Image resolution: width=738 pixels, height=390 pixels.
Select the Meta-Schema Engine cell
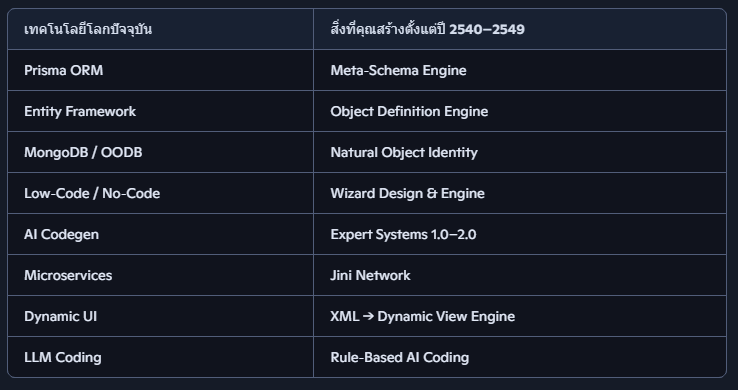[520, 70]
